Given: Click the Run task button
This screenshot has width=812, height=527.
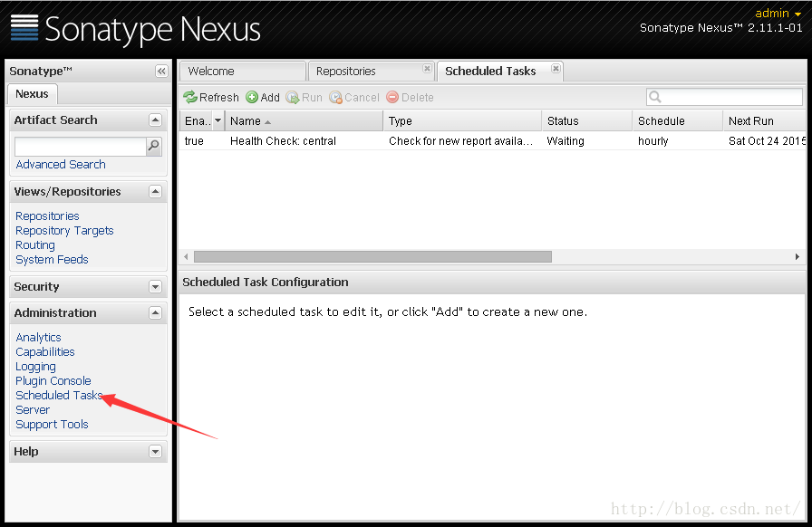Looking at the screenshot, I should pyautogui.click(x=304, y=97).
